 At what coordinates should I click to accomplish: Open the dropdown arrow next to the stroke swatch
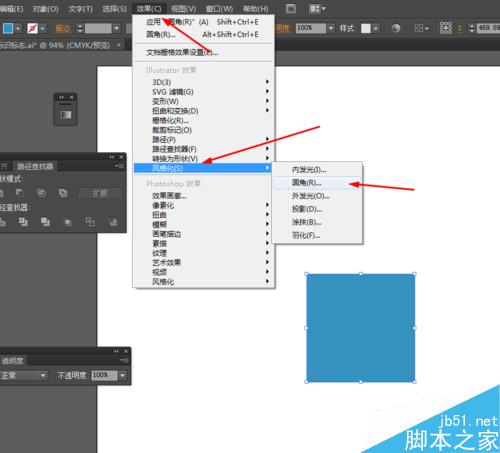pyautogui.click(x=43, y=28)
